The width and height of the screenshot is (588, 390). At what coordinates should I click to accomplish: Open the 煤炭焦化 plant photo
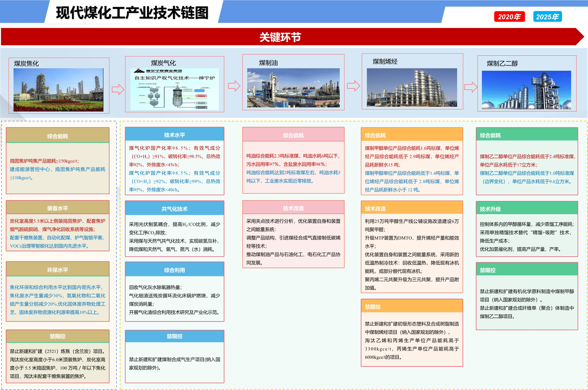point(58,90)
